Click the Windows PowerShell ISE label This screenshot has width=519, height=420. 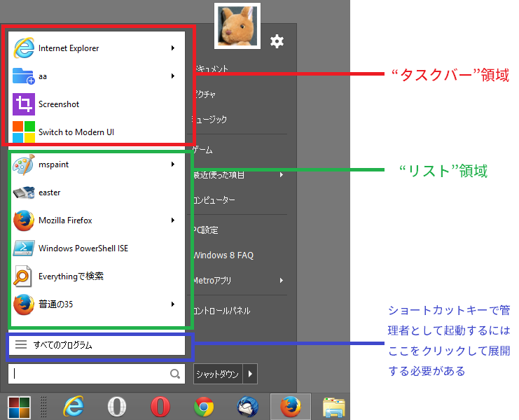click(83, 248)
